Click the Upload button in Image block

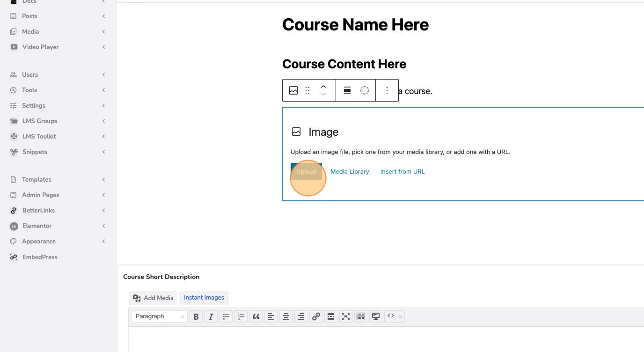click(x=306, y=171)
